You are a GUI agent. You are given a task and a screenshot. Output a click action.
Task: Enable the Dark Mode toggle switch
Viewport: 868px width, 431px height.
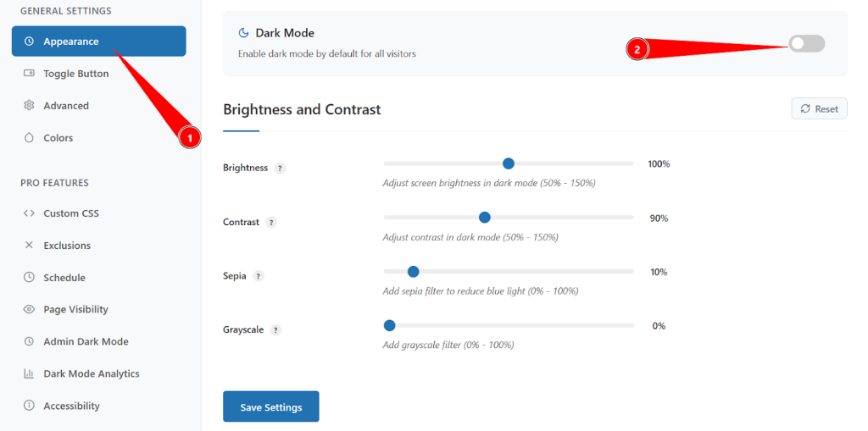[x=806, y=44]
